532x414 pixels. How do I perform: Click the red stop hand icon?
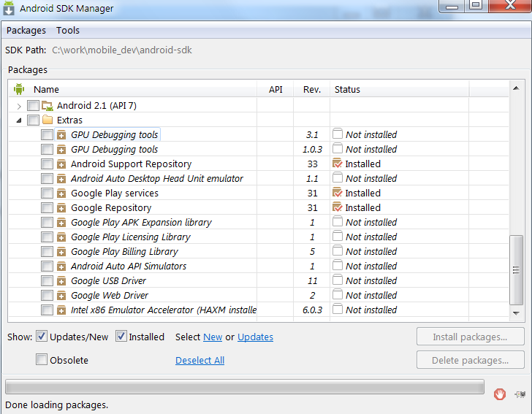[499, 394]
